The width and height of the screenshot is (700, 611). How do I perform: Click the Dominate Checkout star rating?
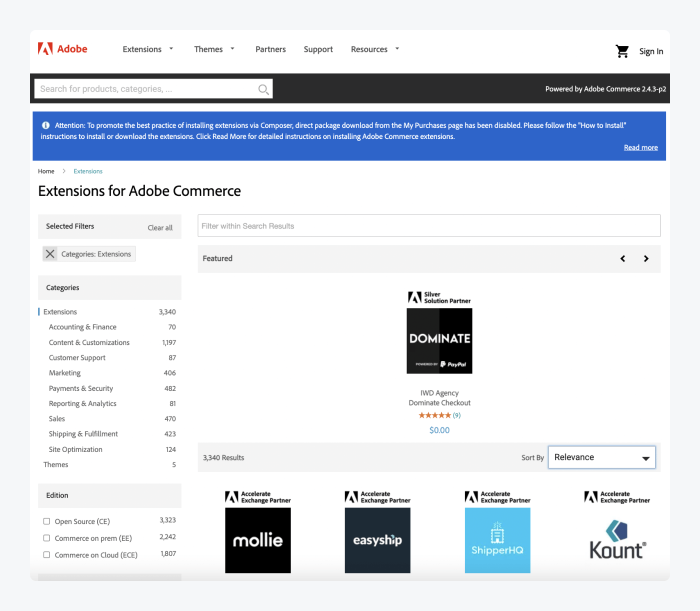435,415
